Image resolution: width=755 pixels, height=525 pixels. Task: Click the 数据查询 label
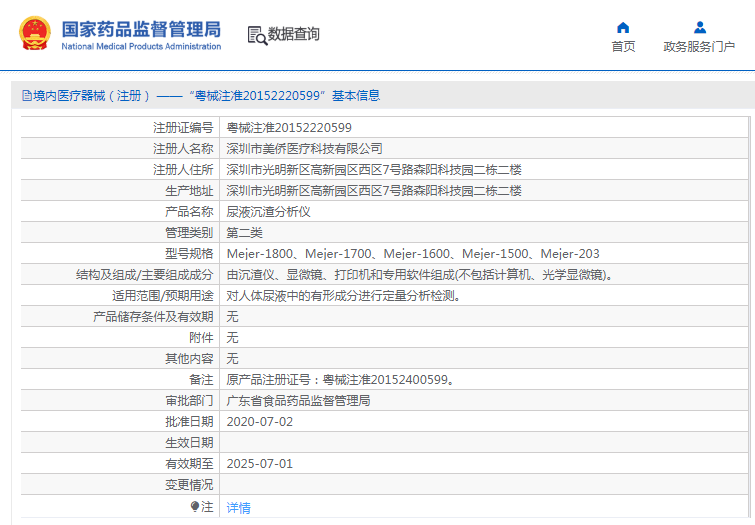(x=293, y=34)
